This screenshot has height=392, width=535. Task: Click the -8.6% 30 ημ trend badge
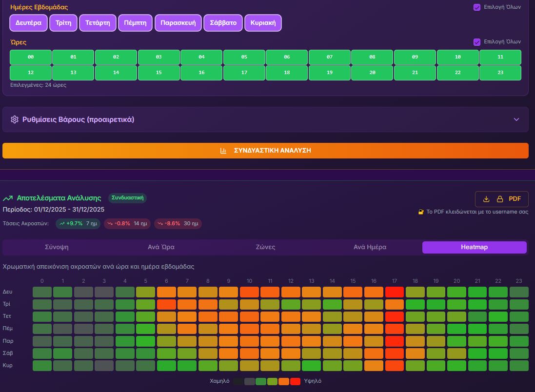click(178, 224)
